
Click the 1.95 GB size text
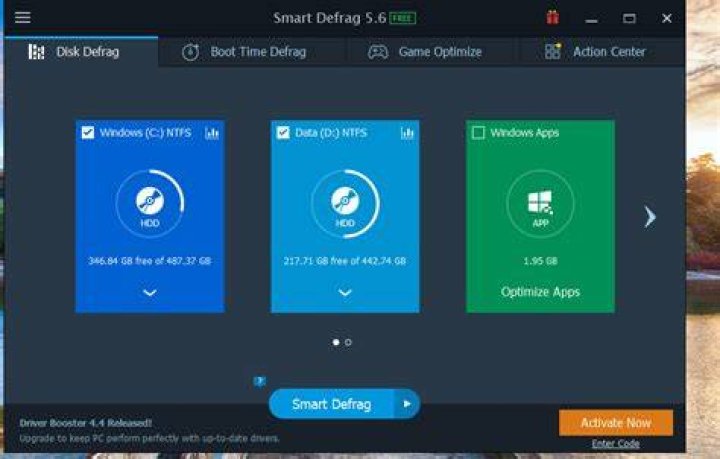tap(540, 261)
